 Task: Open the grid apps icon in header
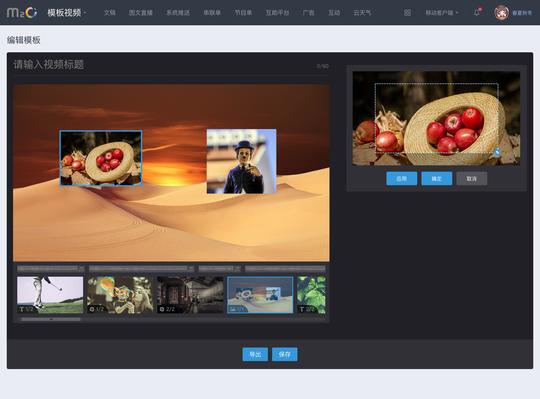pos(407,13)
